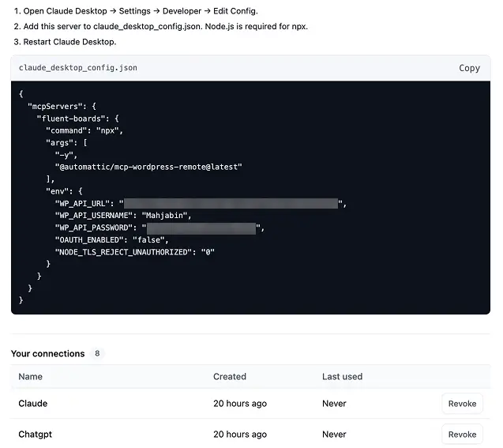
Task: Click "20 hours ago" in Chatgpt row
Action: (x=240, y=435)
